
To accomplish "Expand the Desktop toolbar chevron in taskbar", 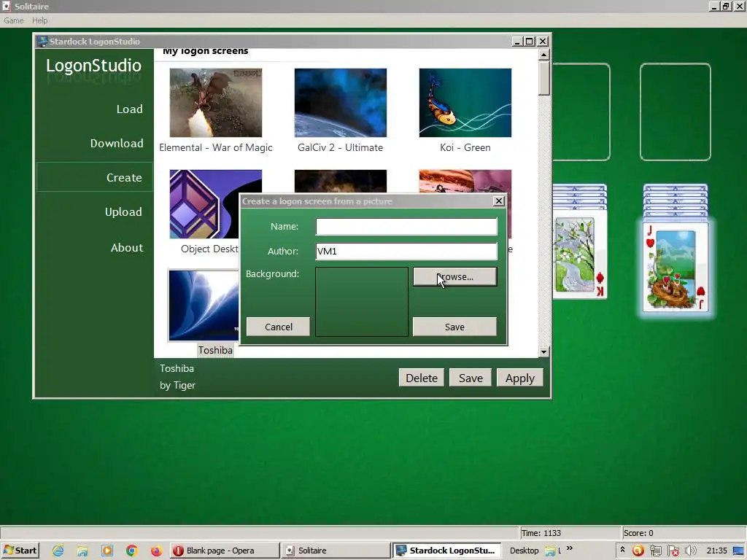I will pyautogui.click(x=569, y=549).
